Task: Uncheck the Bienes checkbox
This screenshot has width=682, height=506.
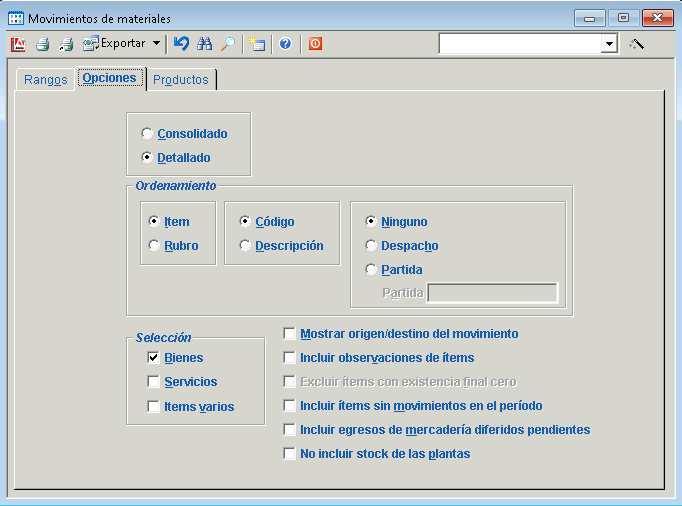Action: click(154, 358)
